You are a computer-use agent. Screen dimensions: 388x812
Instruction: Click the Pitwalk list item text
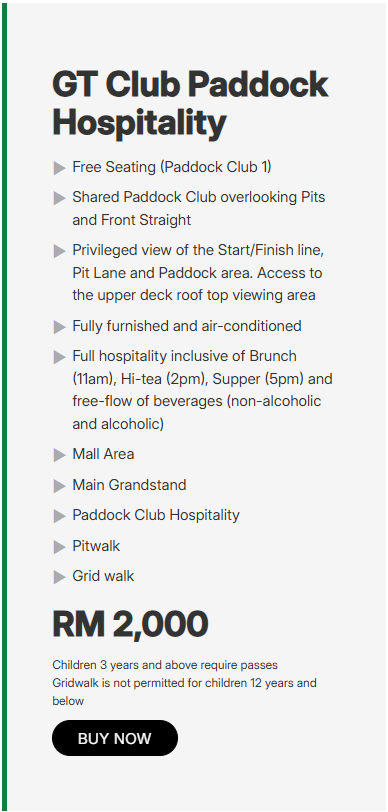coord(96,546)
